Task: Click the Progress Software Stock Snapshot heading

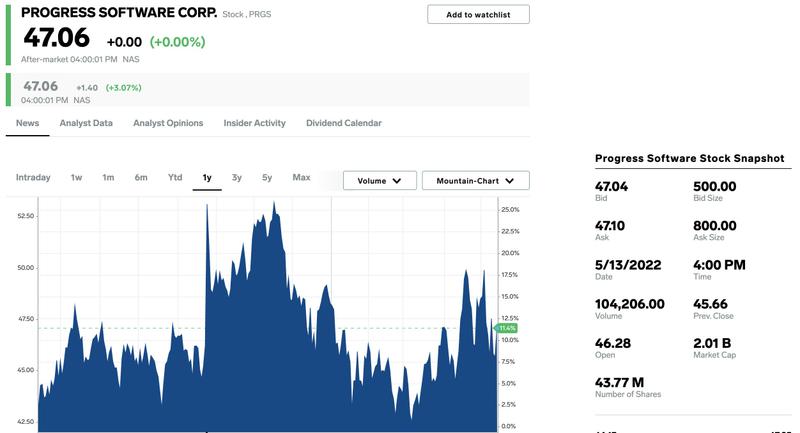Action: click(689, 159)
